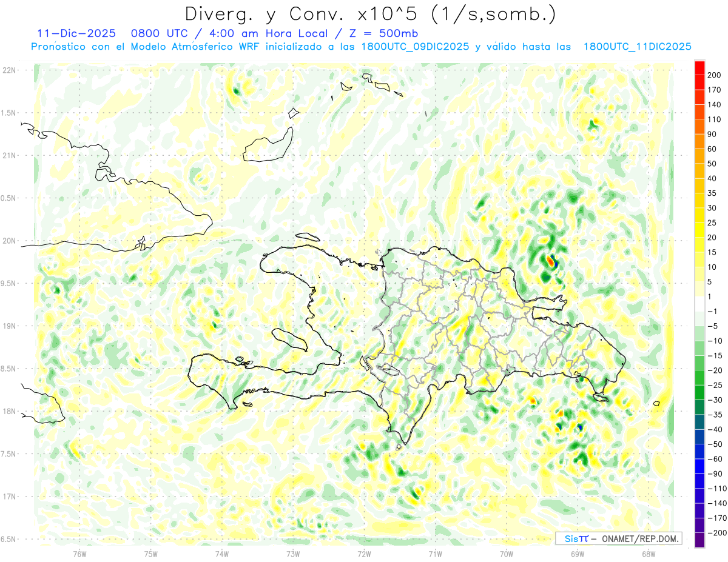Click the 70W longitude axis label
Image resolution: width=728 pixels, height=562 pixels.
click(x=507, y=554)
